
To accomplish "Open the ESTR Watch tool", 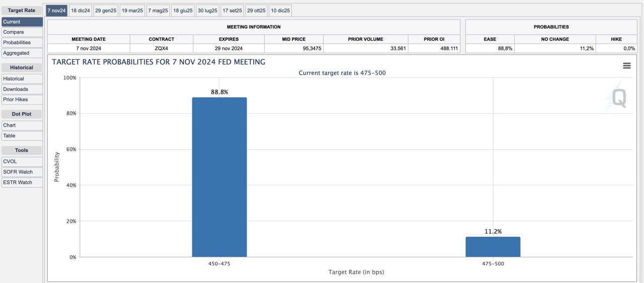I will (x=22, y=182).
